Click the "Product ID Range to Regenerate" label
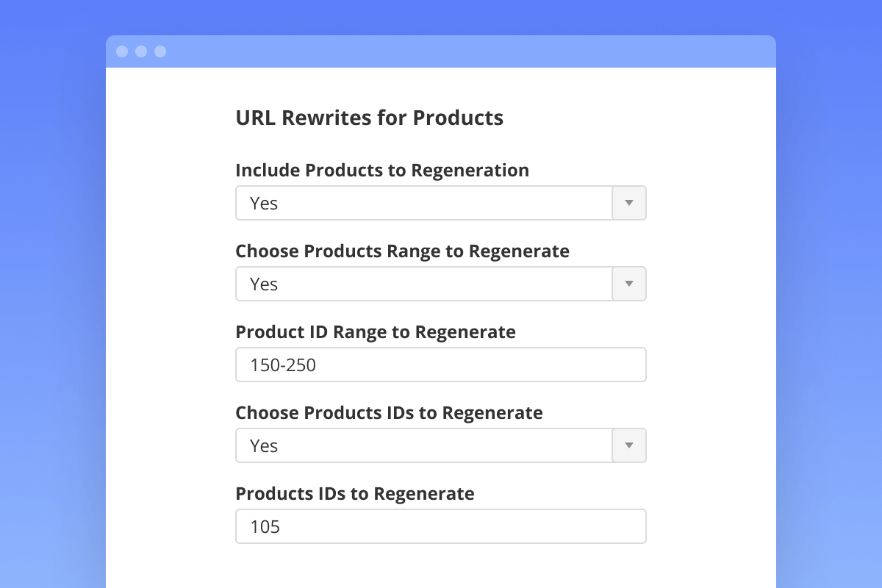This screenshot has height=588, width=882. [376, 332]
